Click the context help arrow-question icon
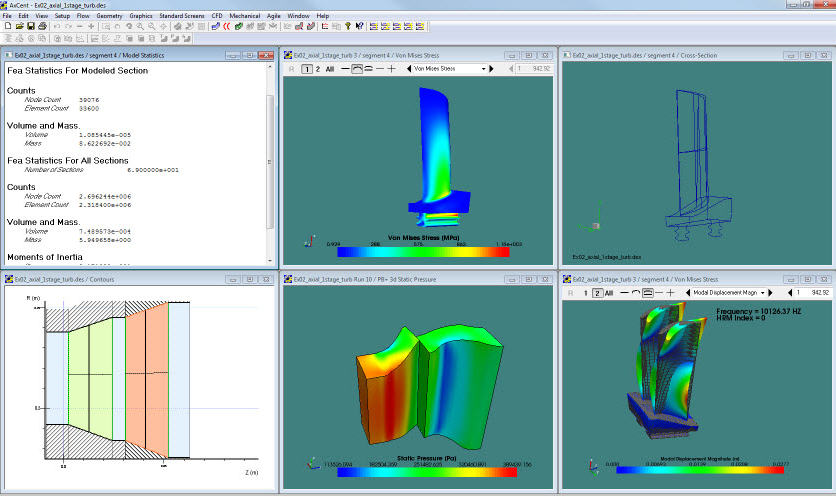 click(359, 26)
